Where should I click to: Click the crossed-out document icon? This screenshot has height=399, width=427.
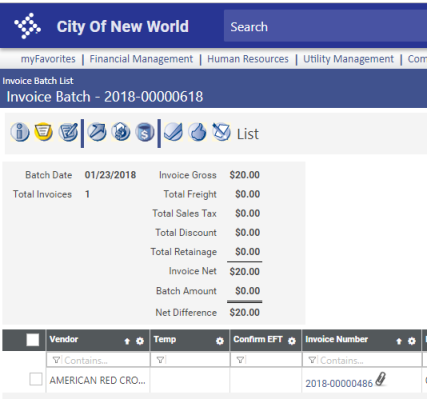(221, 132)
